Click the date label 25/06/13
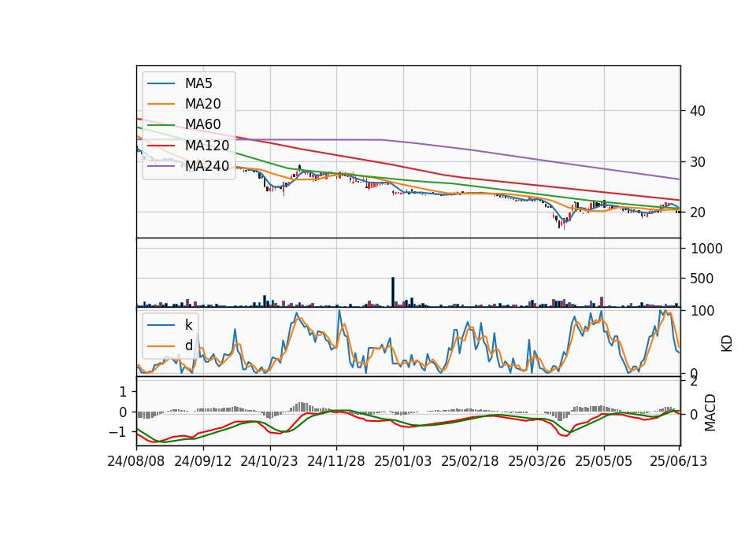Screen dimensions: 756x543 pyautogui.click(x=678, y=461)
